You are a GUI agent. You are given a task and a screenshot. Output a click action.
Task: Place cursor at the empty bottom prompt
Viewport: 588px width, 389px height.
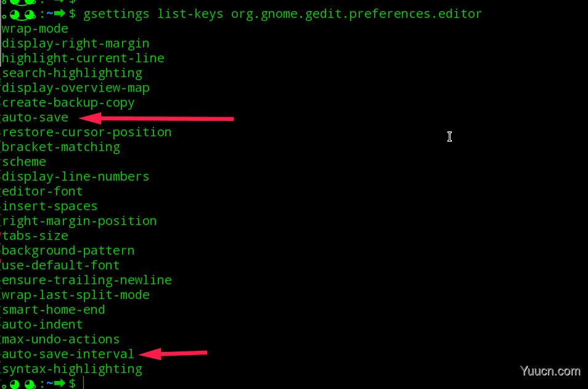[84, 383]
